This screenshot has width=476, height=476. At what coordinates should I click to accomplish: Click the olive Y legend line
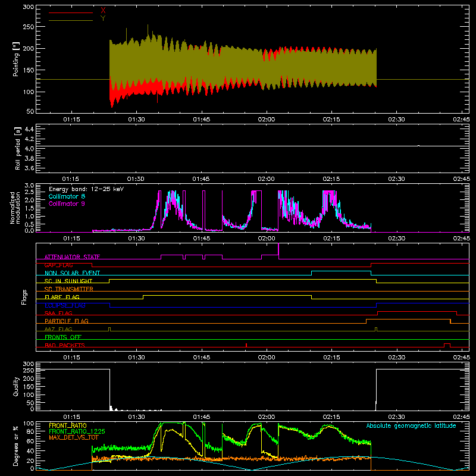coord(71,20)
